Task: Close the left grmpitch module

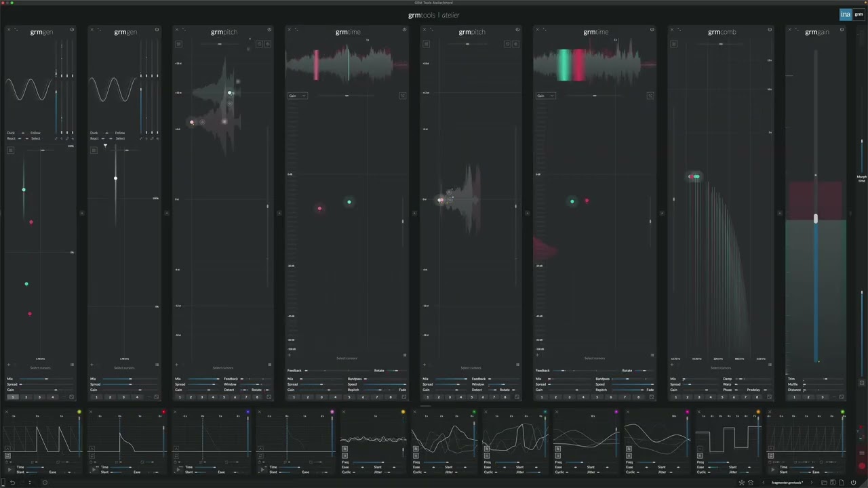Action: pyautogui.click(x=176, y=29)
